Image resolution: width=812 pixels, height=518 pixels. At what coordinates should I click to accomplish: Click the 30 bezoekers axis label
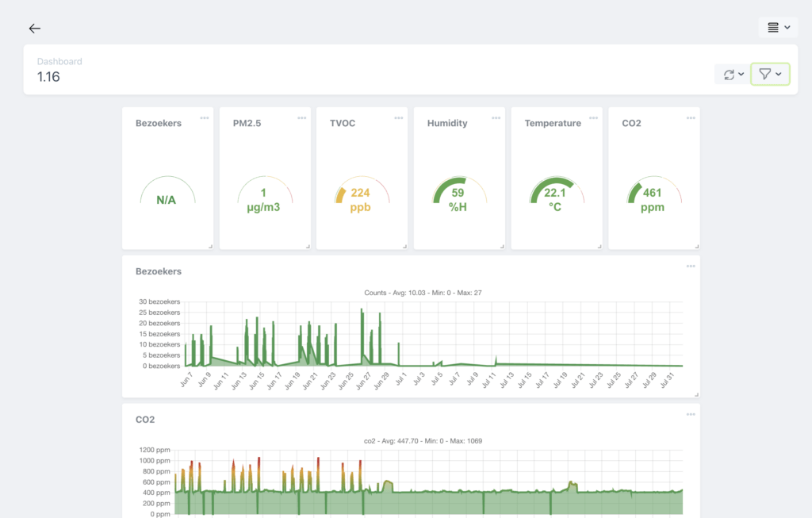pyautogui.click(x=159, y=301)
